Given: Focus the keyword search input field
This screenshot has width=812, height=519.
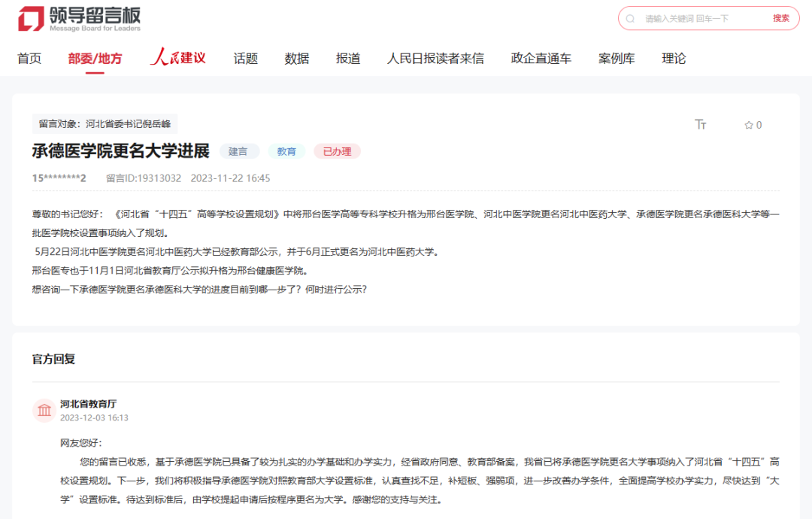Looking at the screenshot, I should (699, 19).
